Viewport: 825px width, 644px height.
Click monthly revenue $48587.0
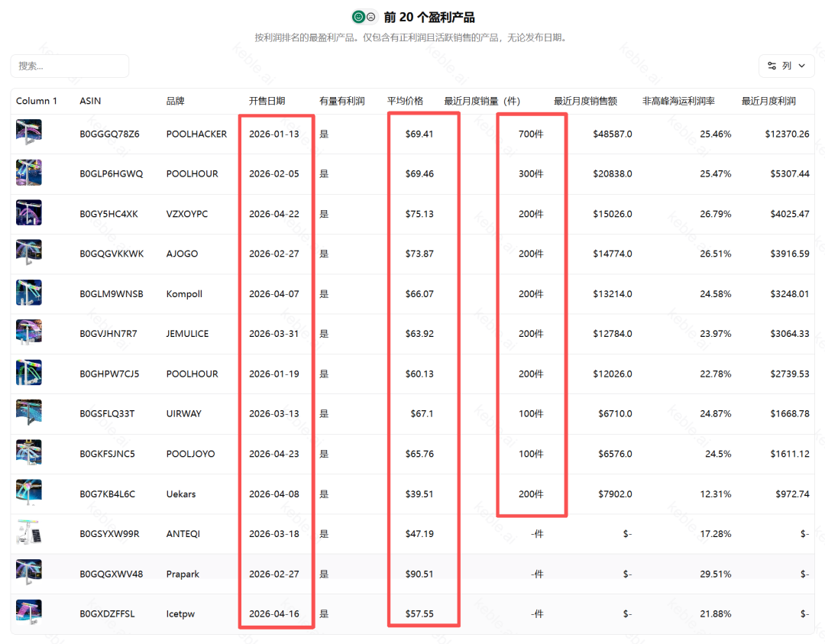[x=613, y=134]
